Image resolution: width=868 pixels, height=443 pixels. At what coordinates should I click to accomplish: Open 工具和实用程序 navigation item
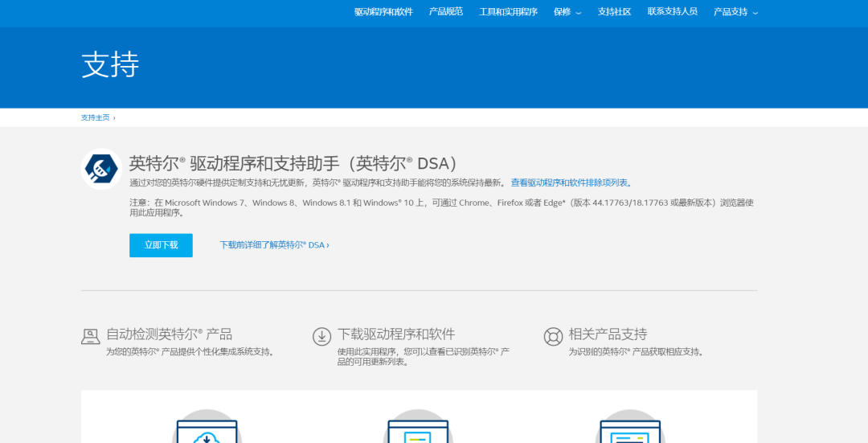508,11
